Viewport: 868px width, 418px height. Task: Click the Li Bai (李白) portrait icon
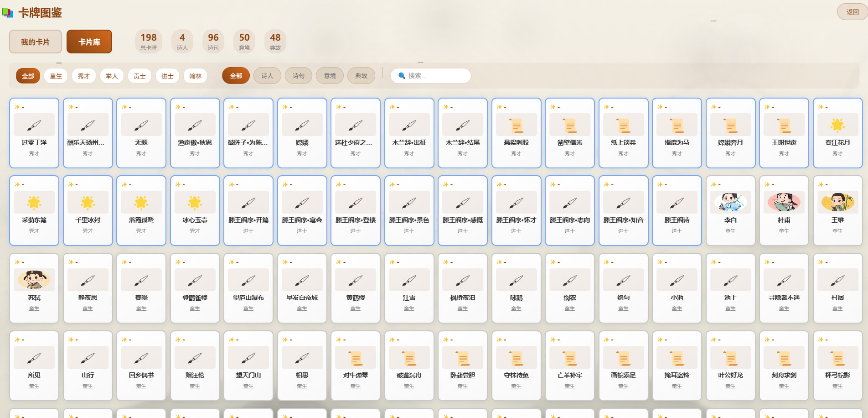(x=730, y=202)
